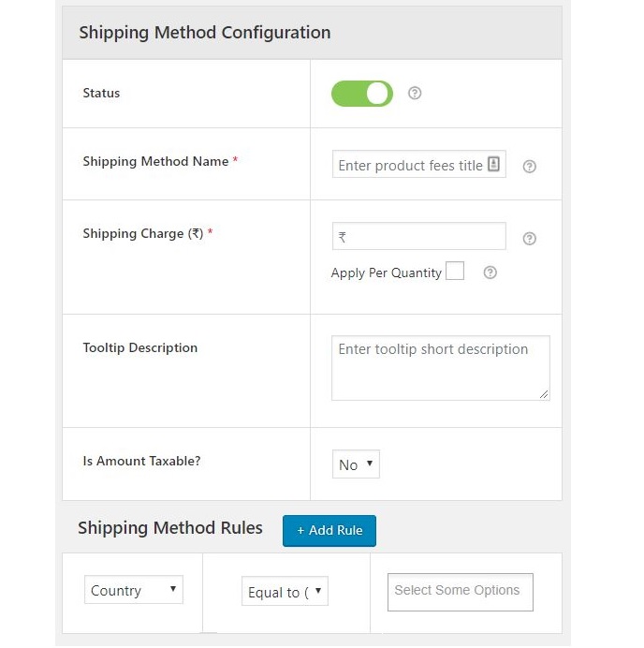Click the Shipping Method Rules heading
This screenshot has height=648, width=644.
coord(170,528)
